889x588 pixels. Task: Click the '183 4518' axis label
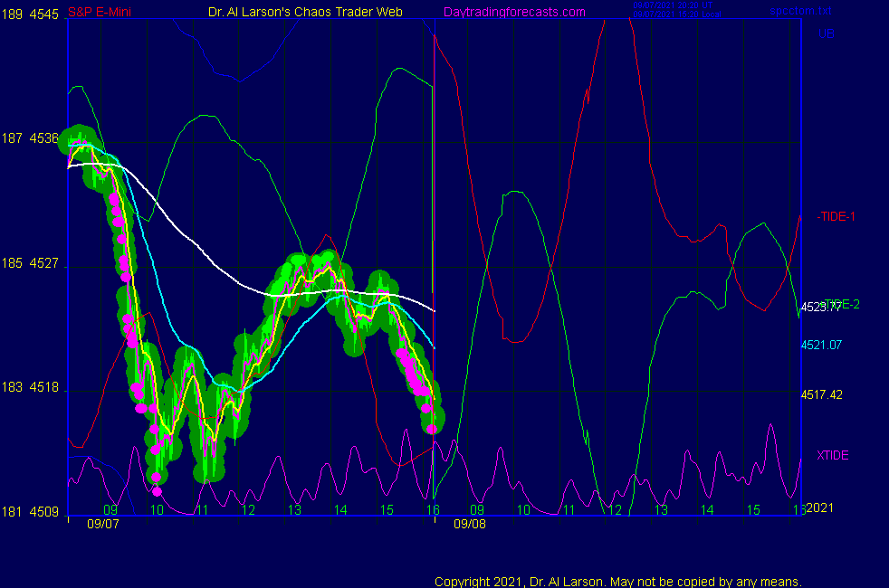tap(30, 387)
